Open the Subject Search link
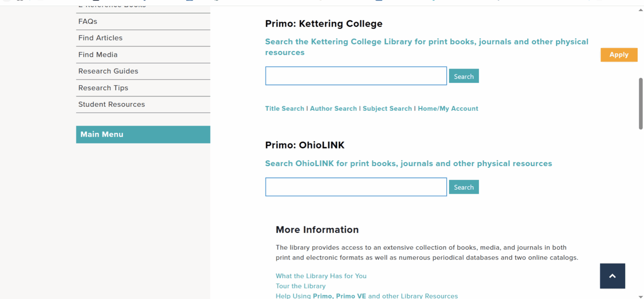 click(387, 109)
